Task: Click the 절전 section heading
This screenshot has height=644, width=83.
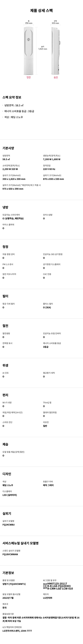Action: click(5, 326)
